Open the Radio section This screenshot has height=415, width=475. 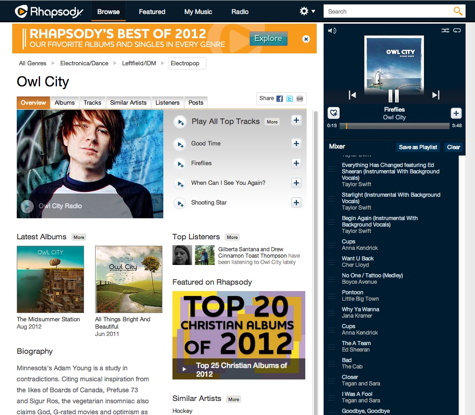240,12
